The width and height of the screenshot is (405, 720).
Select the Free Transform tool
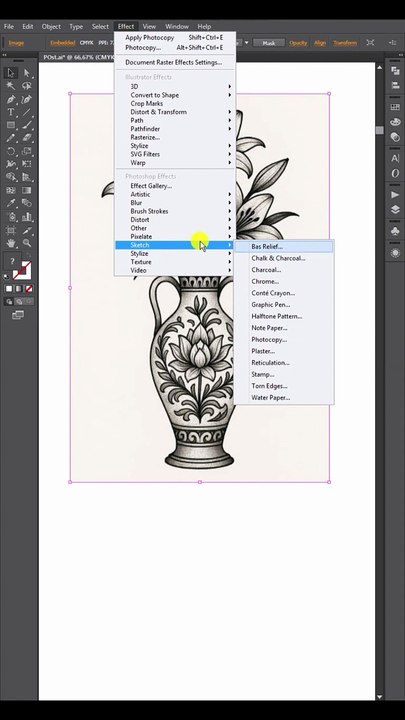[x=27, y=164]
